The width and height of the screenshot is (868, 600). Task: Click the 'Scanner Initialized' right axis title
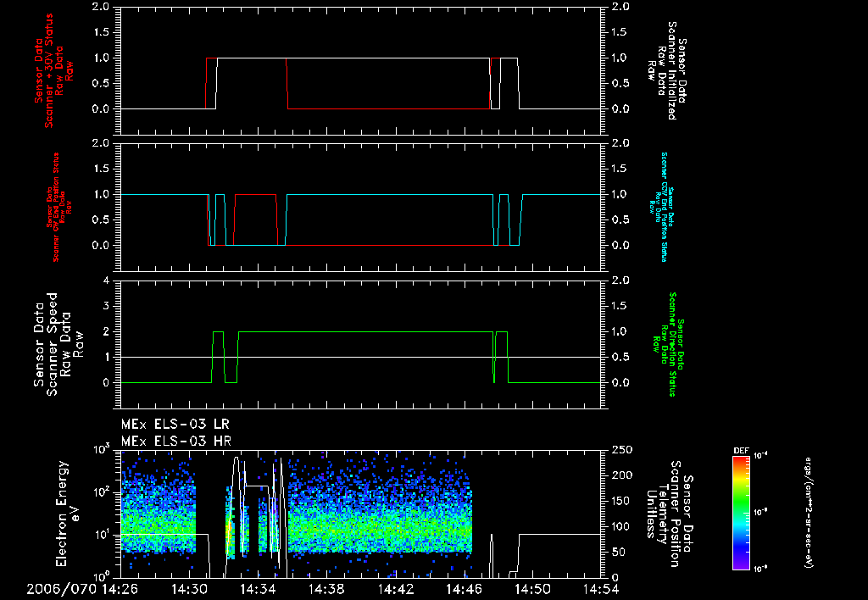pos(666,71)
